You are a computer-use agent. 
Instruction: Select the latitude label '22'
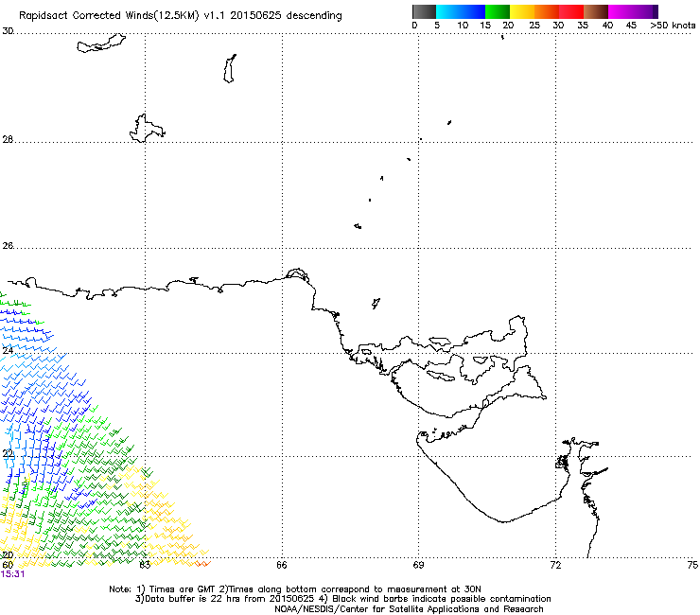pyautogui.click(x=8, y=454)
